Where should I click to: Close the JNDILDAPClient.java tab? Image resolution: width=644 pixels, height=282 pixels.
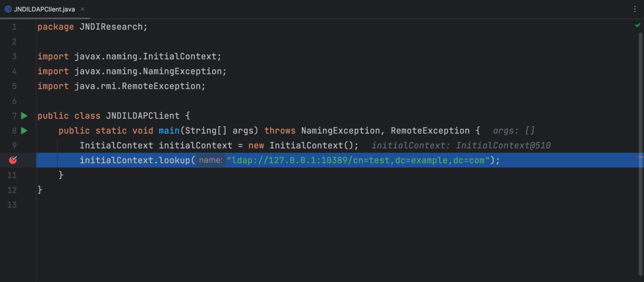coord(82,9)
